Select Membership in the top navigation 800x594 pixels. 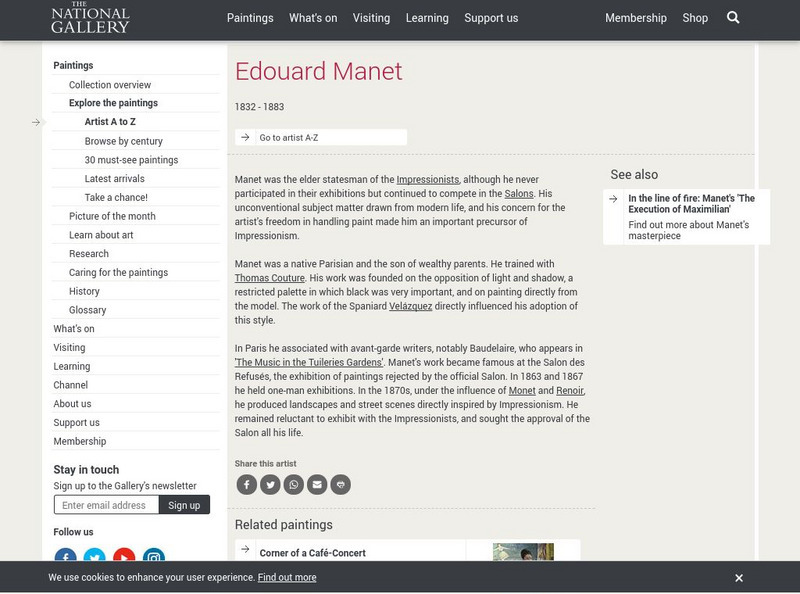pyautogui.click(x=636, y=18)
